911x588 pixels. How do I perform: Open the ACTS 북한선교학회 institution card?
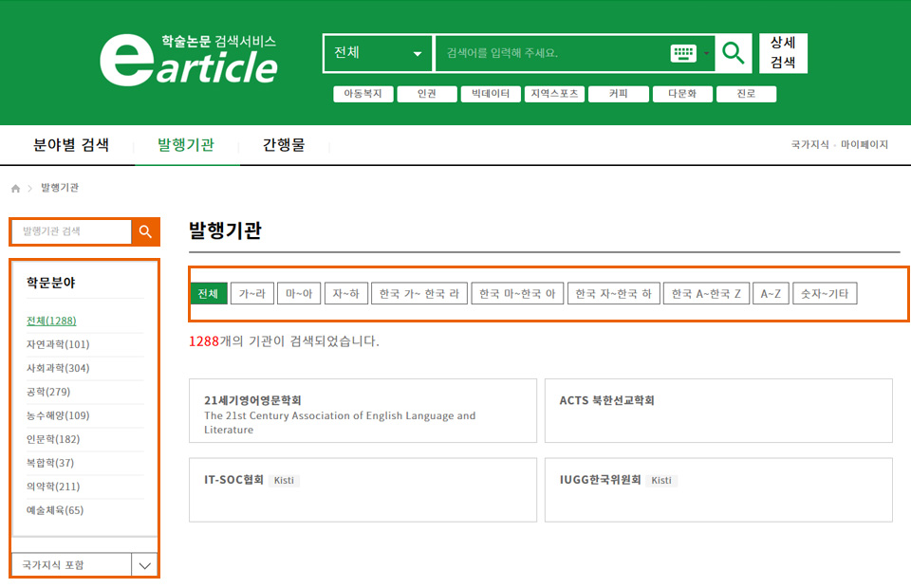pos(718,411)
